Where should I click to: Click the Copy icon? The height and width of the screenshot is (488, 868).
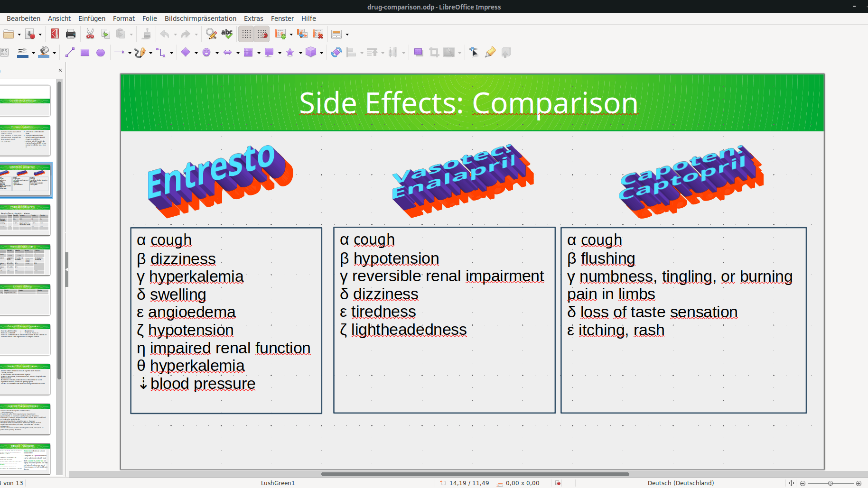(106, 34)
